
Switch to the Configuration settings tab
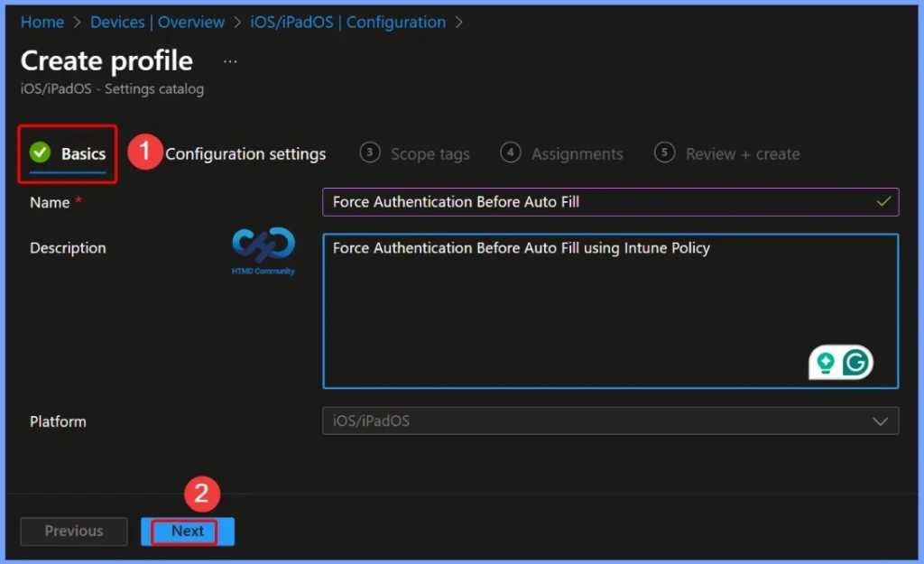pyautogui.click(x=245, y=153)
